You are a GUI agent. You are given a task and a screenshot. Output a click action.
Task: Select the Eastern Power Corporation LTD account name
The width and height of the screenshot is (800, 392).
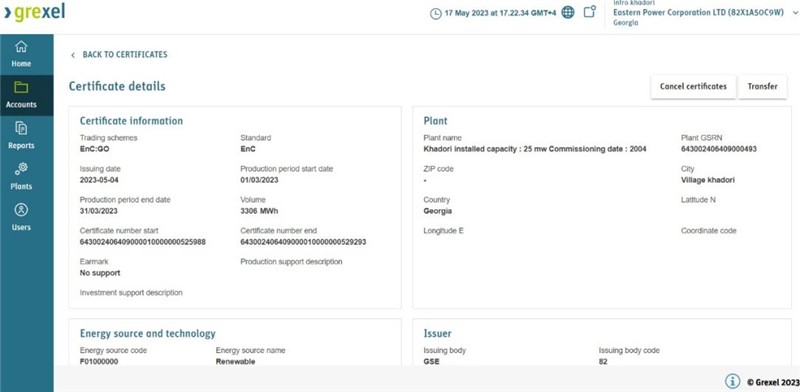(698, 13)
